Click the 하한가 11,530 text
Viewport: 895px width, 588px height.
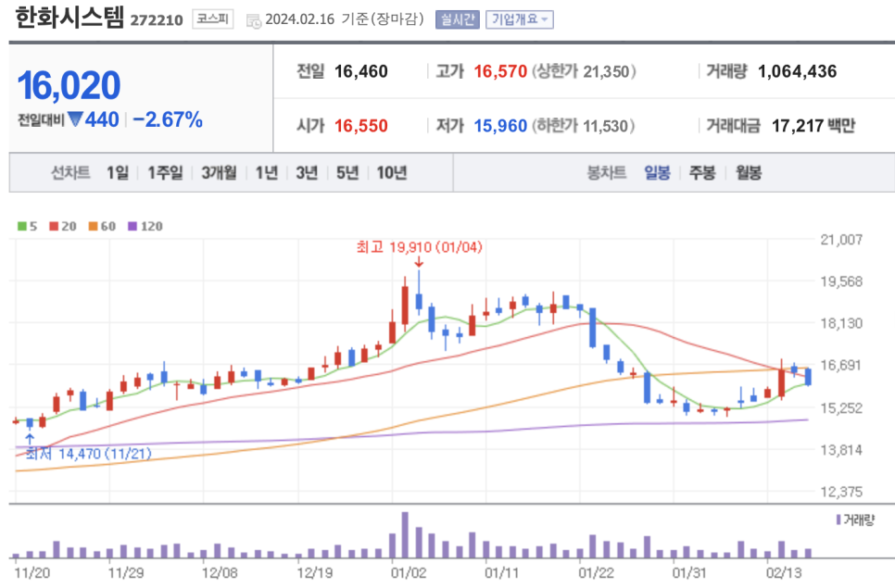point(584,125)
